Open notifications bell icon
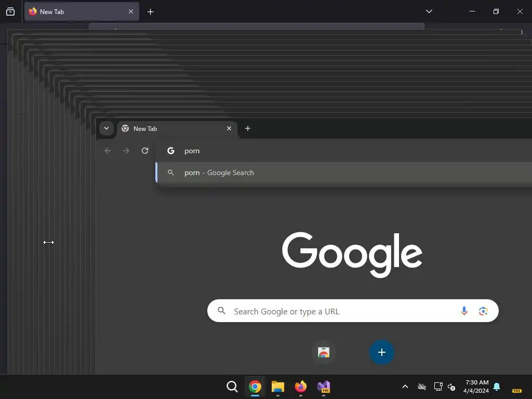Image resolution: width=532 pixels, height=399 pixels. [497, 387]
